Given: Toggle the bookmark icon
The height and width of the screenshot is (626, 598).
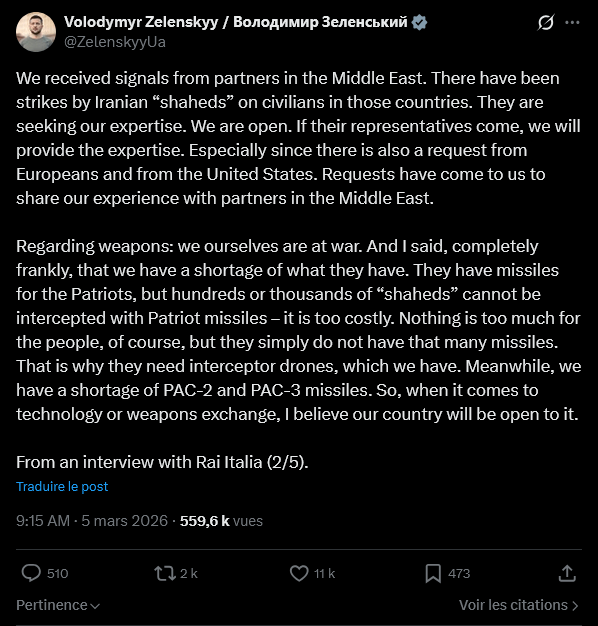Looking at the screenshot, I should (433, 573).
